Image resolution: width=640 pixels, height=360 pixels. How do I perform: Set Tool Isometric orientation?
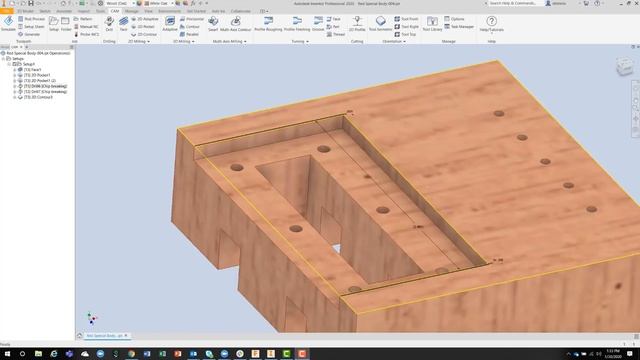click(x=380, y=24)
